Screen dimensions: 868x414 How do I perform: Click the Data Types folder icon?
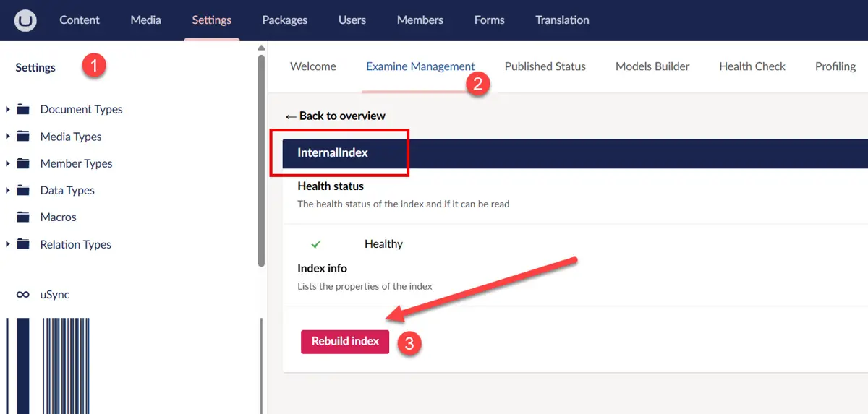[23, 191]
